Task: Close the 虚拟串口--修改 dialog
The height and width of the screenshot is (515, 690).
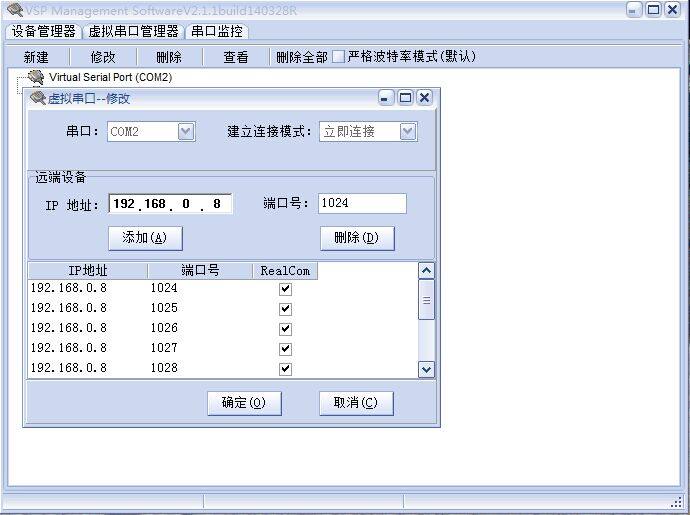Action: pos(424,98)
